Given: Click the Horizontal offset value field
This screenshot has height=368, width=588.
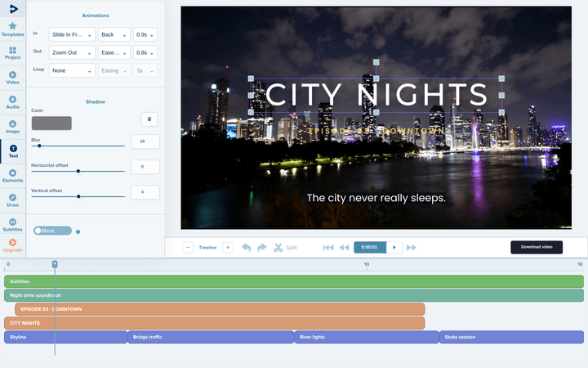Looking at the screenshot, I should point(145,167).
